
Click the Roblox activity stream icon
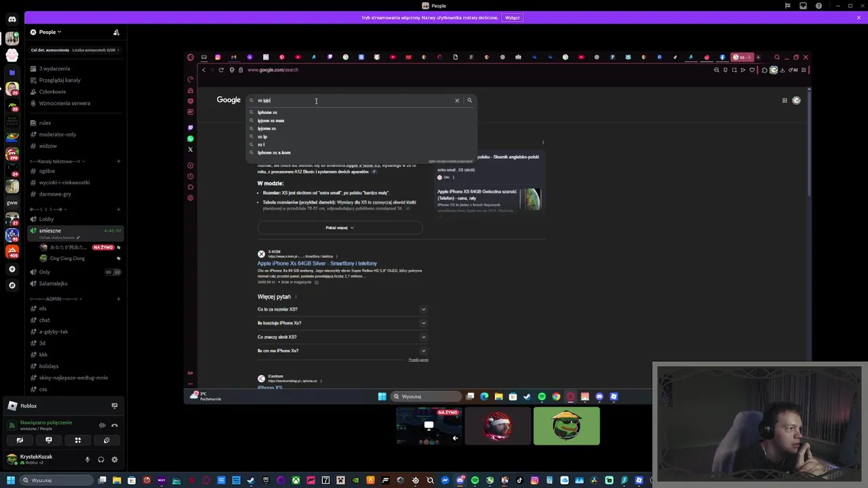pyautogui.click(x=114, y=406)
